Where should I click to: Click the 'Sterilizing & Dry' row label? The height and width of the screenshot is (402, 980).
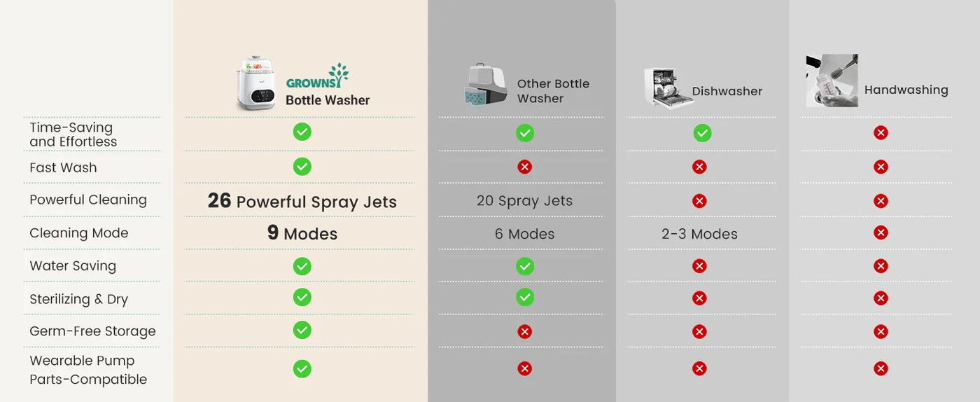(78, 299)
